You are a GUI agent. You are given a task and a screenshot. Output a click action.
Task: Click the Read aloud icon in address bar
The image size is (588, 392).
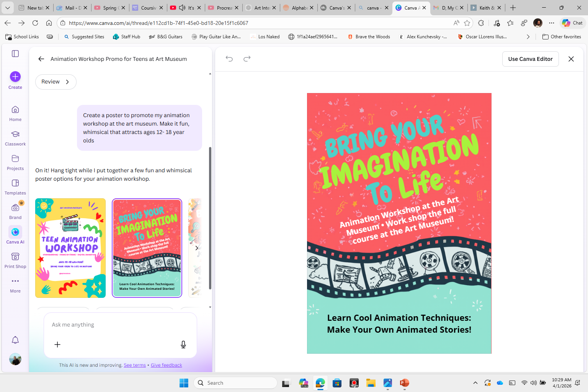pyautogui.click(x=456, y=23)
